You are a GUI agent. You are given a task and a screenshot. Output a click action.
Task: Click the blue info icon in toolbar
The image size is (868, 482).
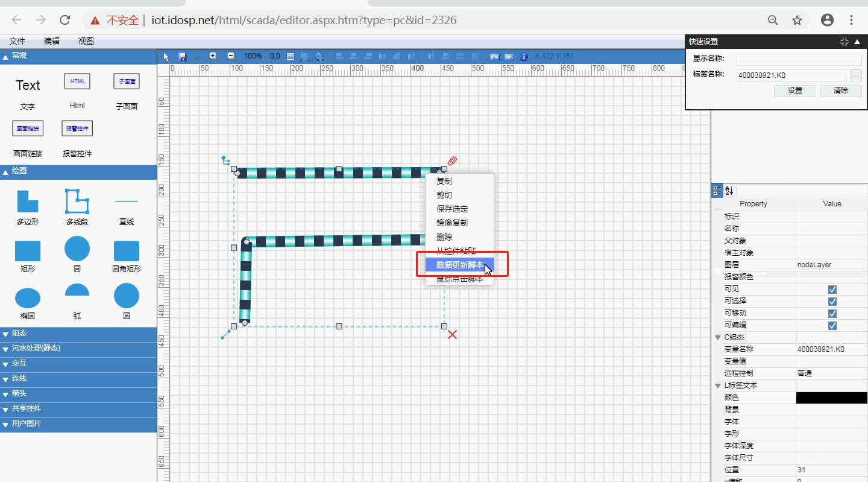(524, 56)
